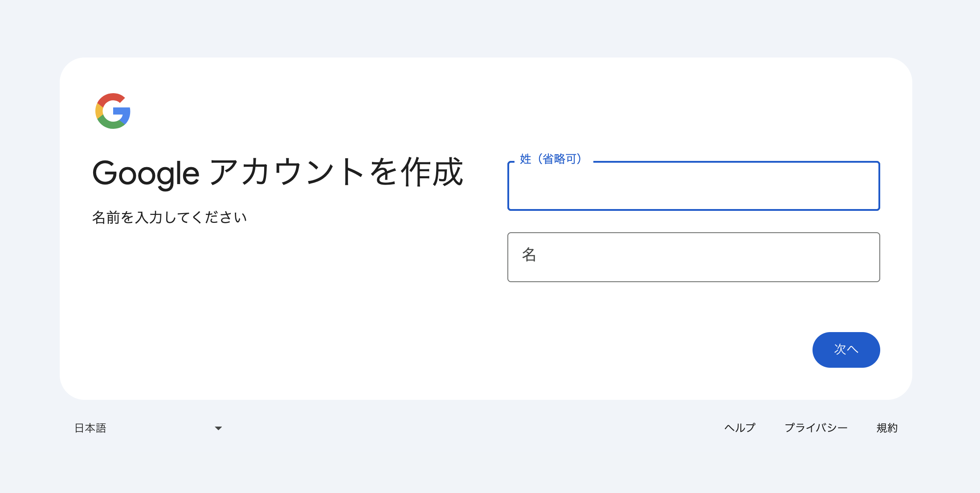Go to the プライバシー link

[816, 428]
